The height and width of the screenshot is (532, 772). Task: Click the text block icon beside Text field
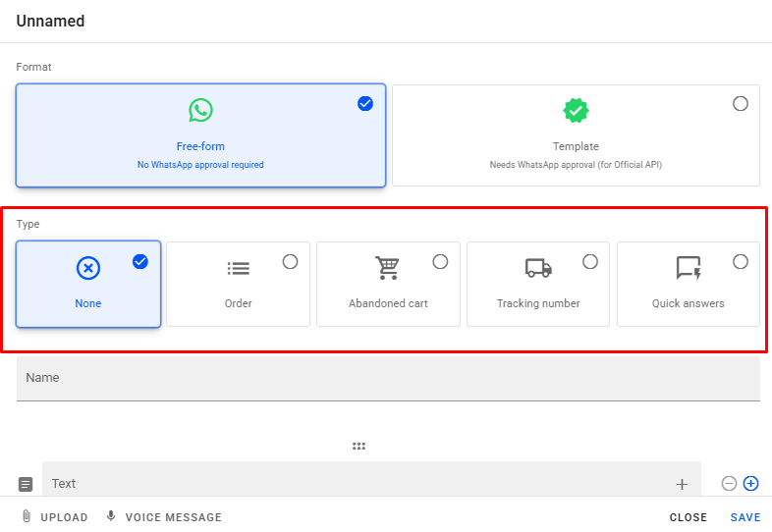27,484
